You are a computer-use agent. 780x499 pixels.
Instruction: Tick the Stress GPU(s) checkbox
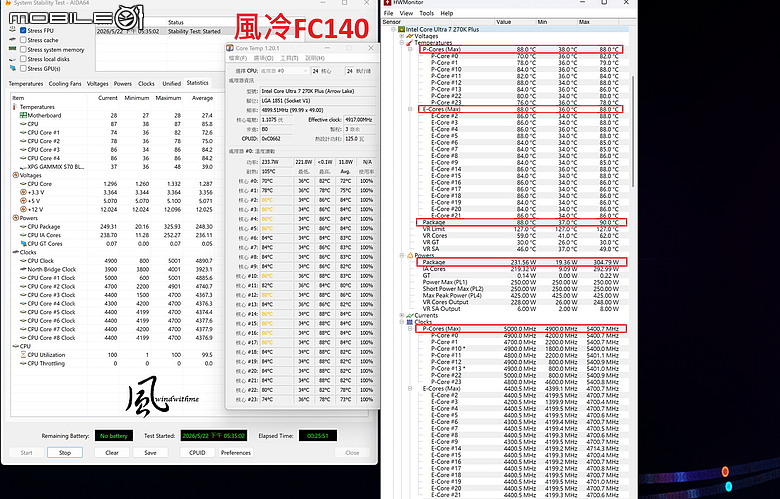coord(23,68)
